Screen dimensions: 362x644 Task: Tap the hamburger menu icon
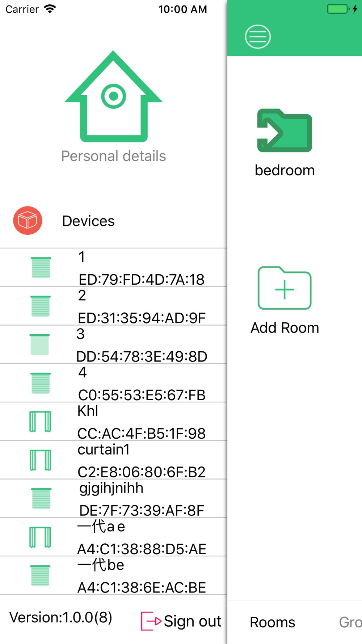tap(258, 37)
